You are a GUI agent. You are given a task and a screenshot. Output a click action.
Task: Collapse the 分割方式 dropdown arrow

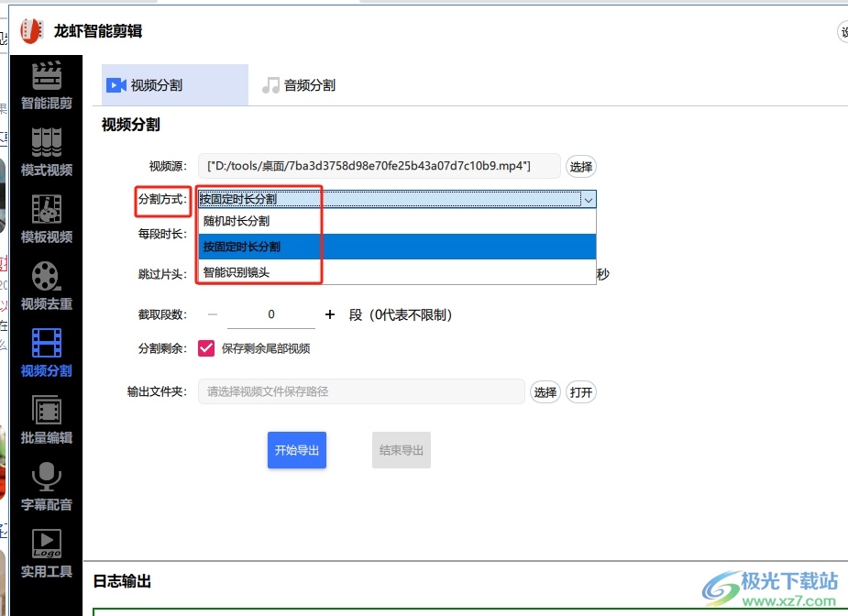pos(588,199)
